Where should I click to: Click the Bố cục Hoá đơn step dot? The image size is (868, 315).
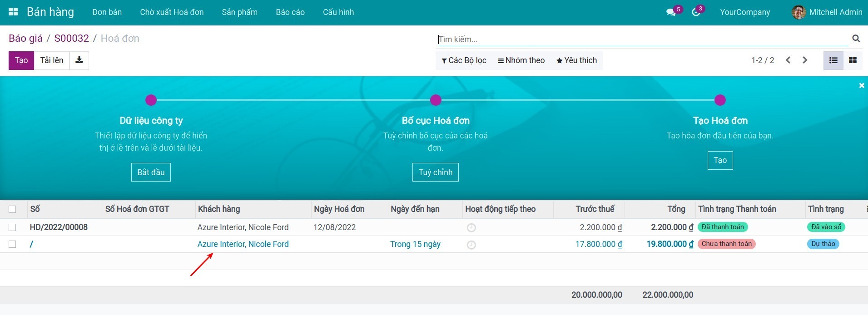click(436, 100)
